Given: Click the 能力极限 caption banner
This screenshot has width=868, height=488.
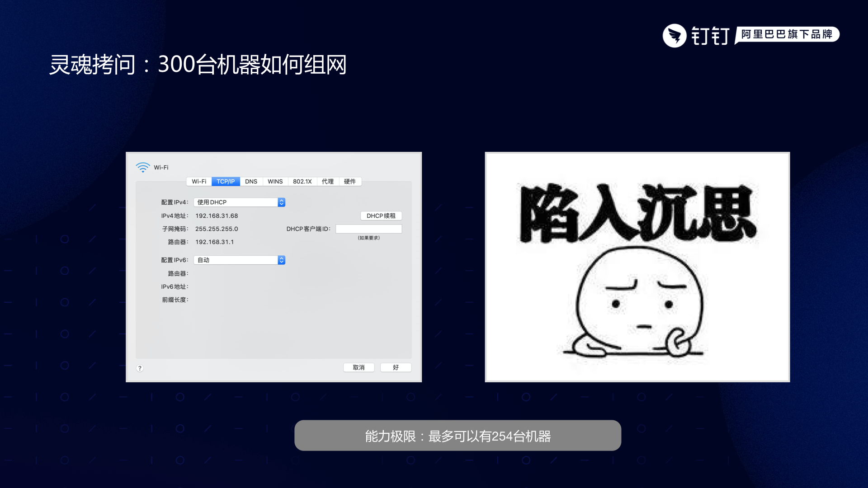Looking at the screenshot, I should [x=458, y=436].
